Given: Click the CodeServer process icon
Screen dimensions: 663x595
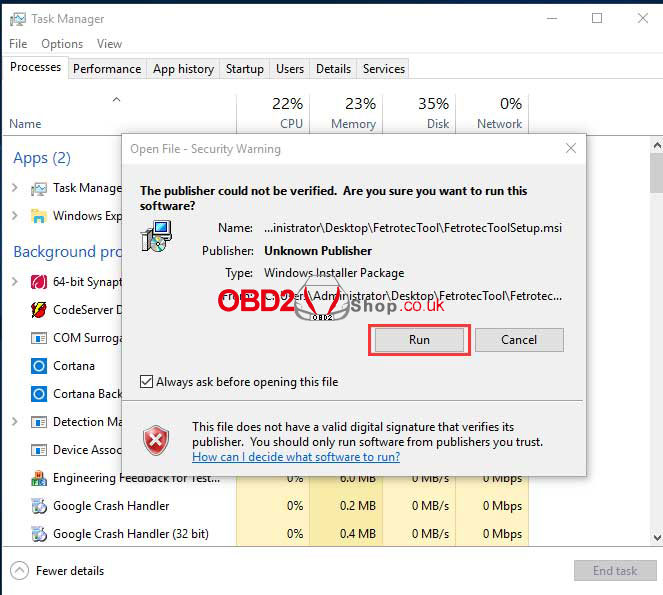Looking at the screenshot, I should tap(39, 310).
